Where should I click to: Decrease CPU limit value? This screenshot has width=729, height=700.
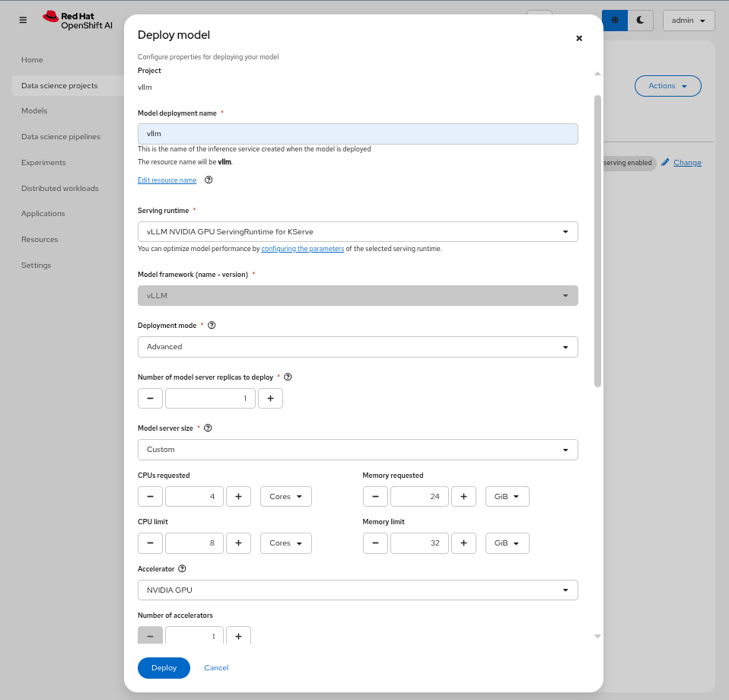150,543
